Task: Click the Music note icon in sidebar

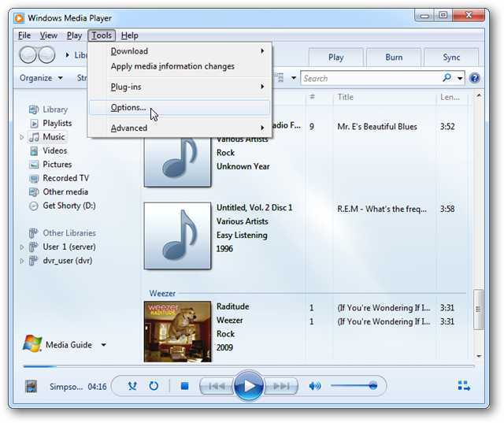Action: 34,137
